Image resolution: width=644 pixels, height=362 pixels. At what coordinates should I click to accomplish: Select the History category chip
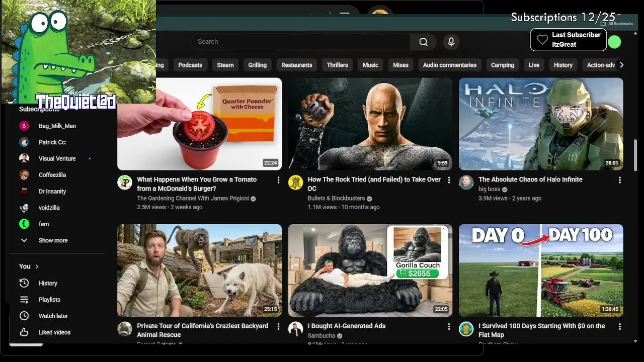coord(563,65)
